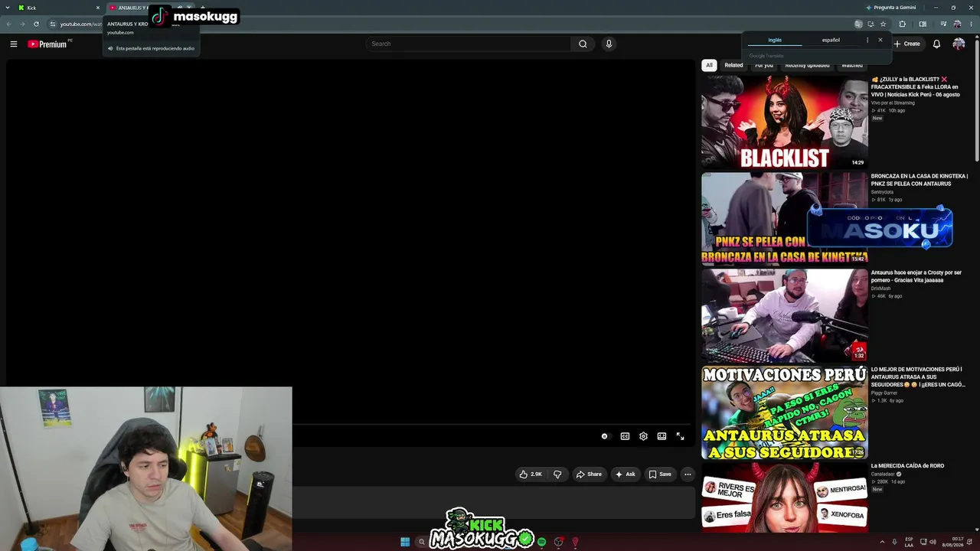Dislike the video with thumbs down

[x=557, y=474]
